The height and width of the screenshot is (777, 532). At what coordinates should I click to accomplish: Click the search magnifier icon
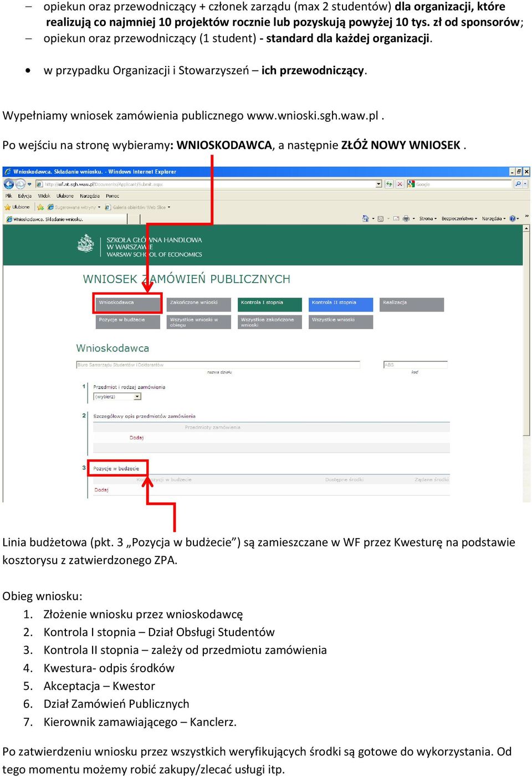click(518, 184)
